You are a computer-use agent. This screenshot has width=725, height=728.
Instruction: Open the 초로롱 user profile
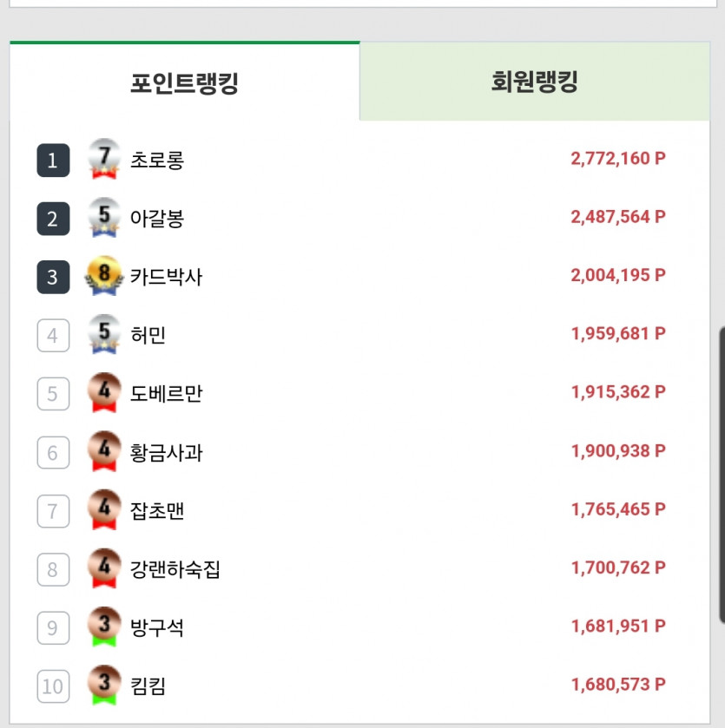157,161
